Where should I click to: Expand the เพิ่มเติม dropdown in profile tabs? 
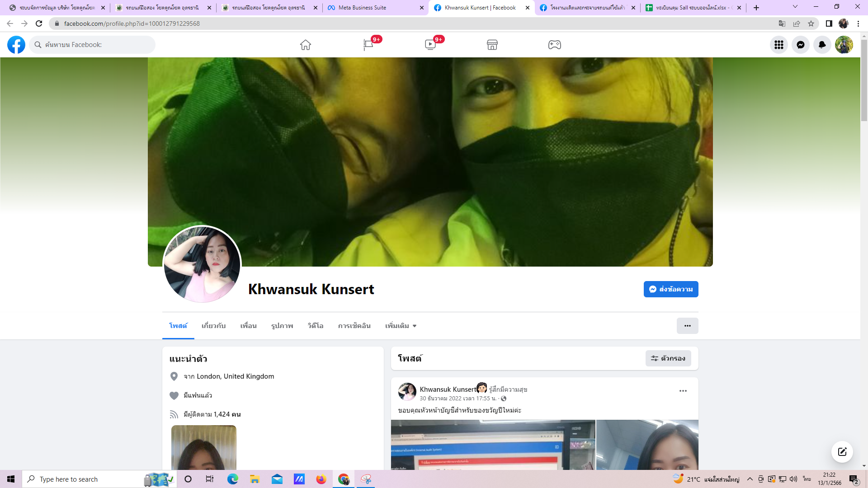[x=401, y=326]
